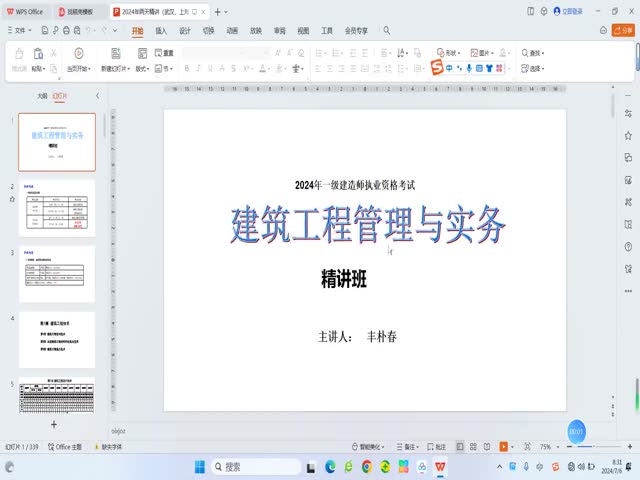Switch to reading view book icon

(487, 447)
